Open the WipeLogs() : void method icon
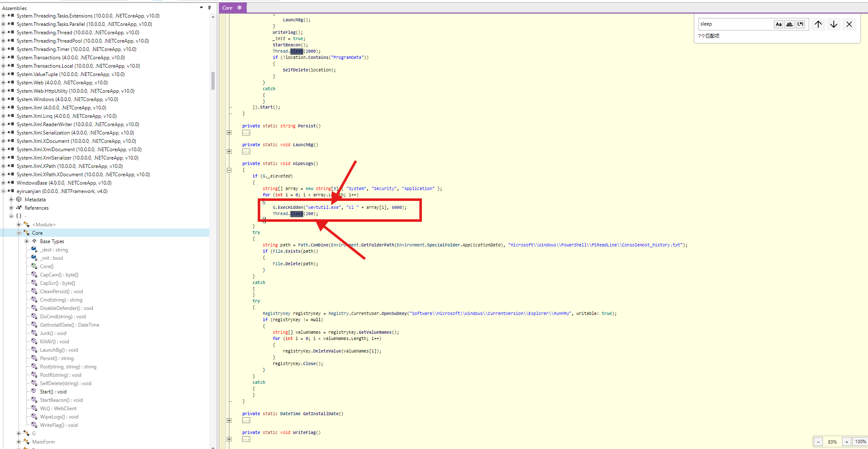Viewport: 868px width, 449px height. click(x=34, y=417)
